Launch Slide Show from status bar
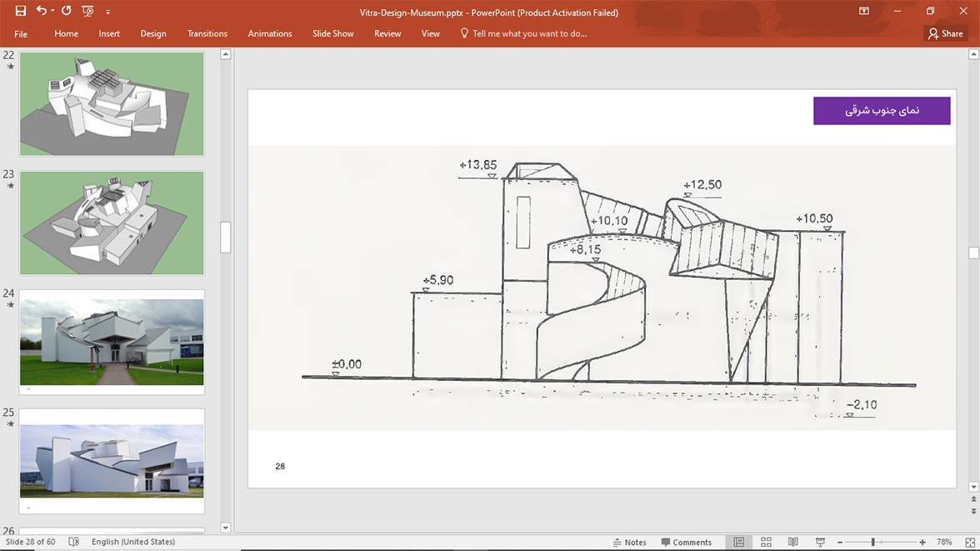The height and width of the screenshot is (551, 980). (x=820, y=542)
